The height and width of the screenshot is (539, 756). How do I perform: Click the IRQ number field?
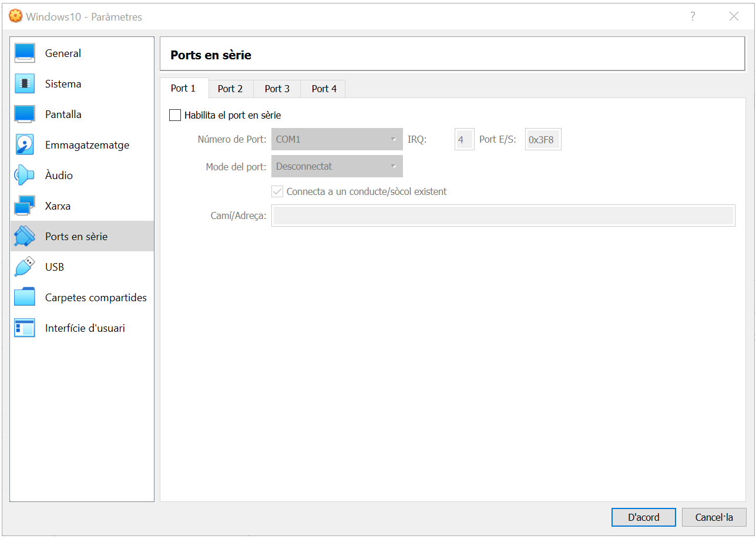pos(464,140)
